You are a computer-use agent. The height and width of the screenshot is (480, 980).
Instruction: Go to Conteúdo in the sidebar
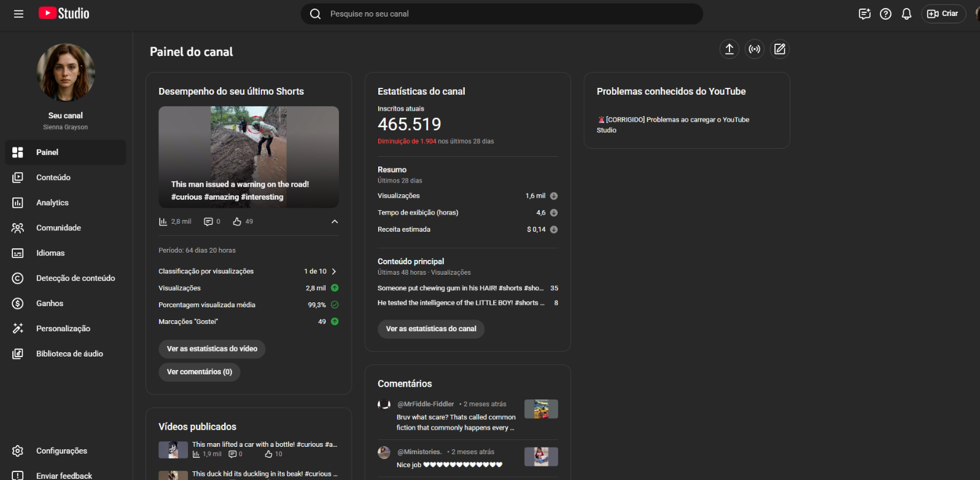pyautogui.click(x=53, y=178)
